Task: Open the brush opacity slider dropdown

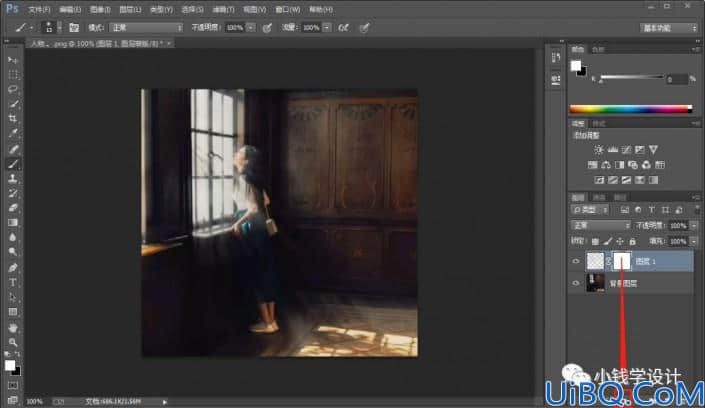Action: (250, 28)
